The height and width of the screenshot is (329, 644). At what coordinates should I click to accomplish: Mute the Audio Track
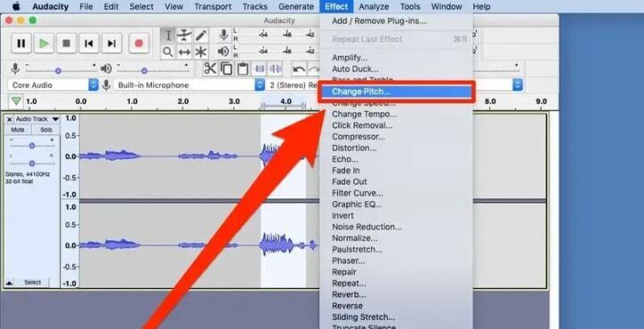click(18, 130)
